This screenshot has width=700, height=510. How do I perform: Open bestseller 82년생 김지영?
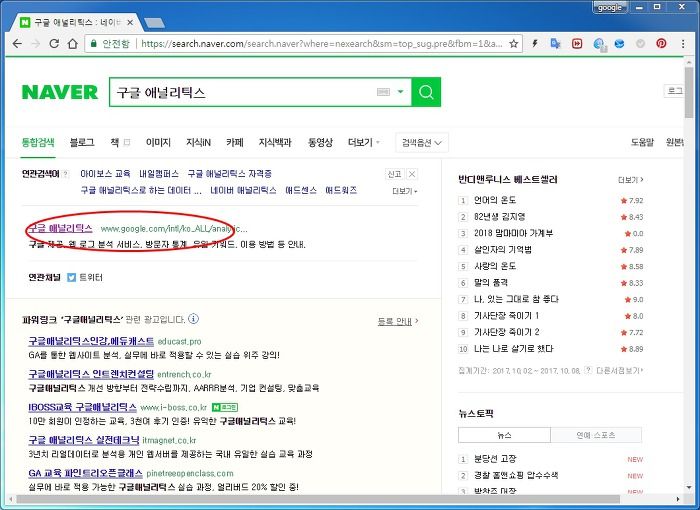(499, 217)
